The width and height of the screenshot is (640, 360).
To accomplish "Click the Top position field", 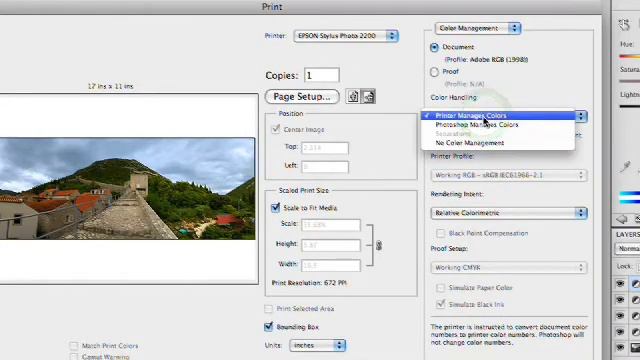I will coord(325,148).
